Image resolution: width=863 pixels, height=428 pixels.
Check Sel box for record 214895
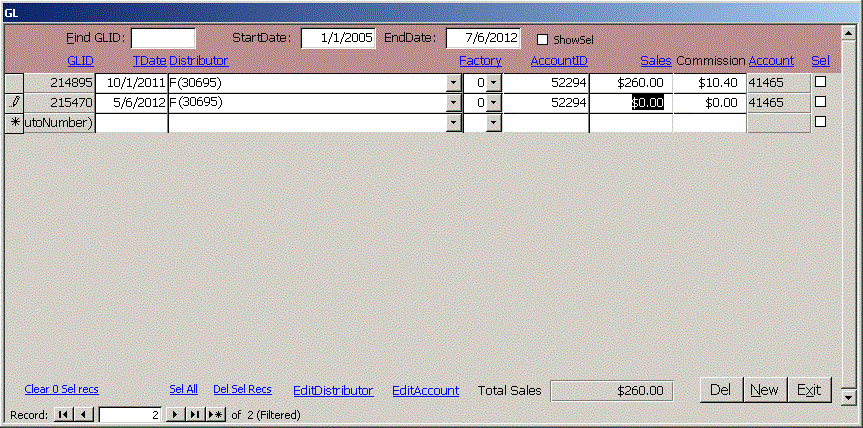pyautogui.click(x=820, y=82)
